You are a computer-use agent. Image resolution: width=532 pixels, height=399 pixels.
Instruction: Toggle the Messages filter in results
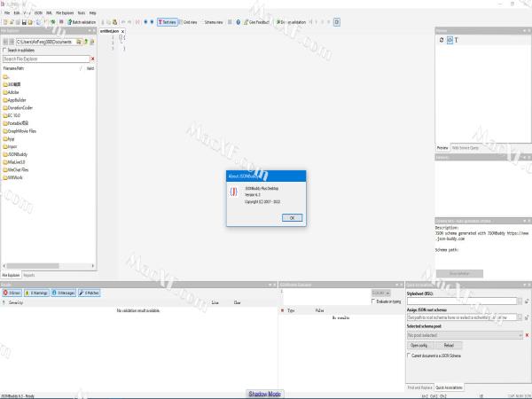[64, 293]
